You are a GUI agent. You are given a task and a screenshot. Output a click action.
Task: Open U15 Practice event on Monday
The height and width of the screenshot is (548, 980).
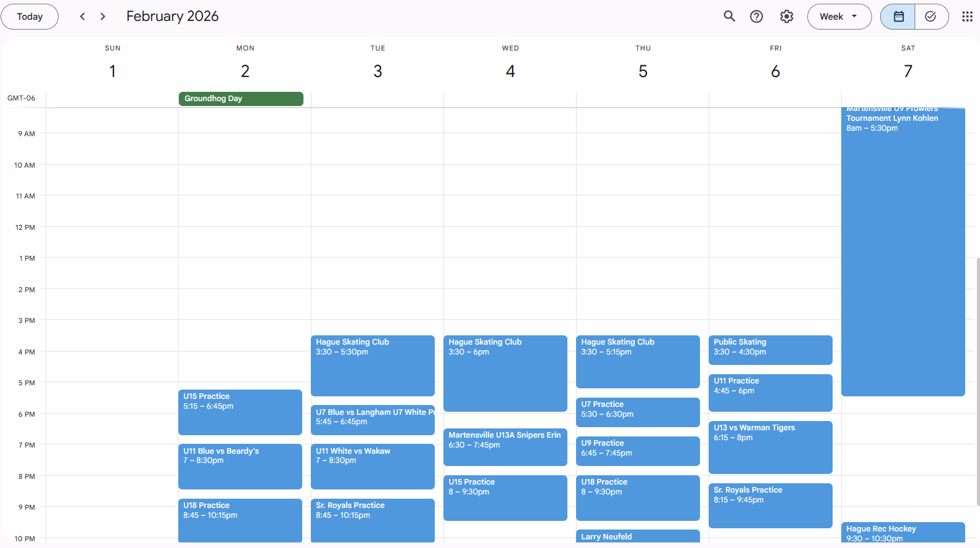tap(240, 412)
